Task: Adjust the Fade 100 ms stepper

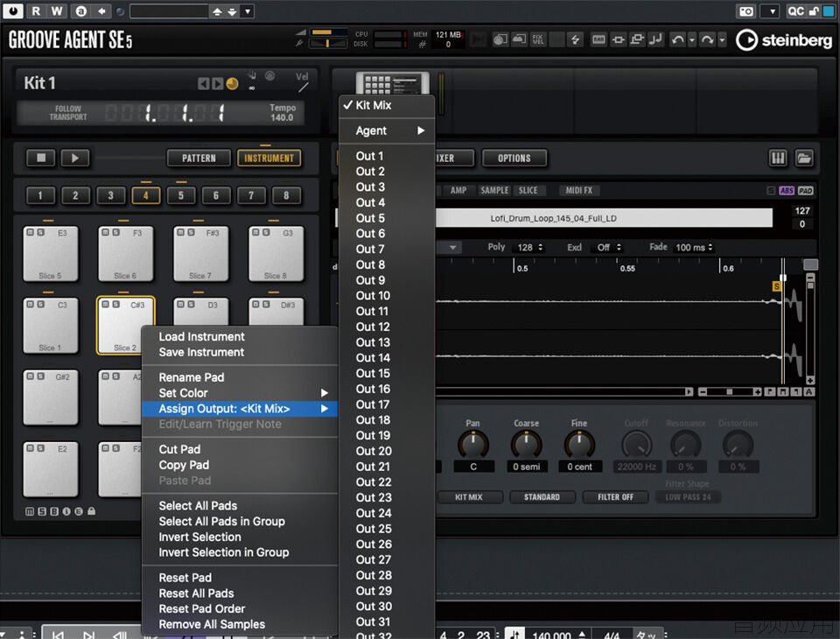Action: 710,247
